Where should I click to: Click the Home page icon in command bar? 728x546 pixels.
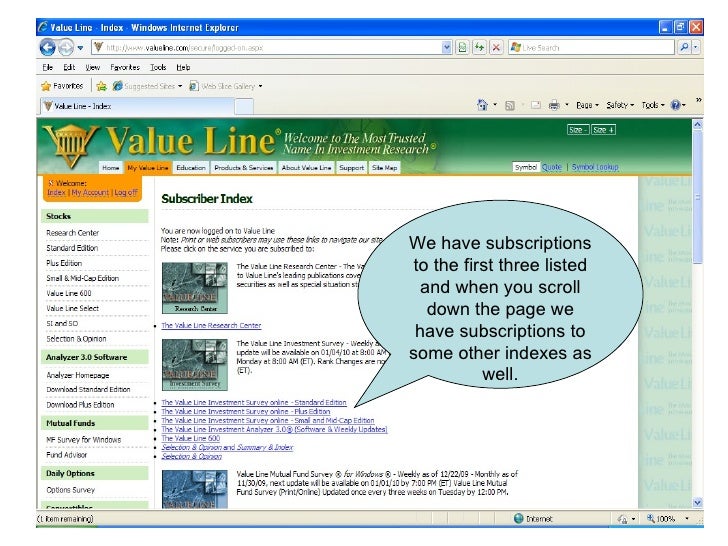click(x=482, y=105)
